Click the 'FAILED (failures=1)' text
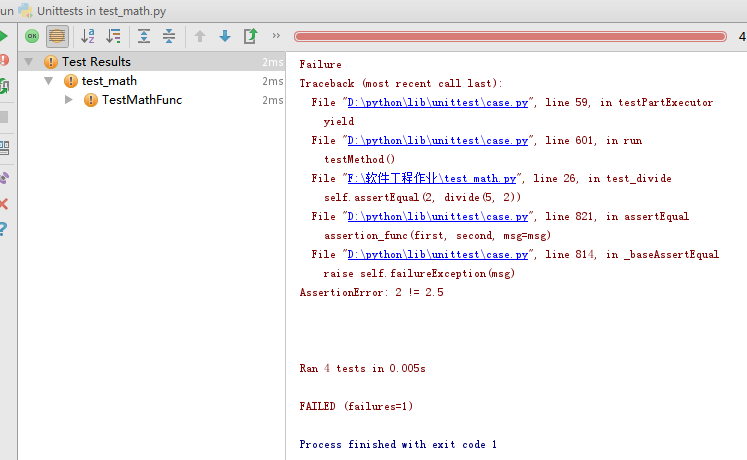 (x=356, y=406)
